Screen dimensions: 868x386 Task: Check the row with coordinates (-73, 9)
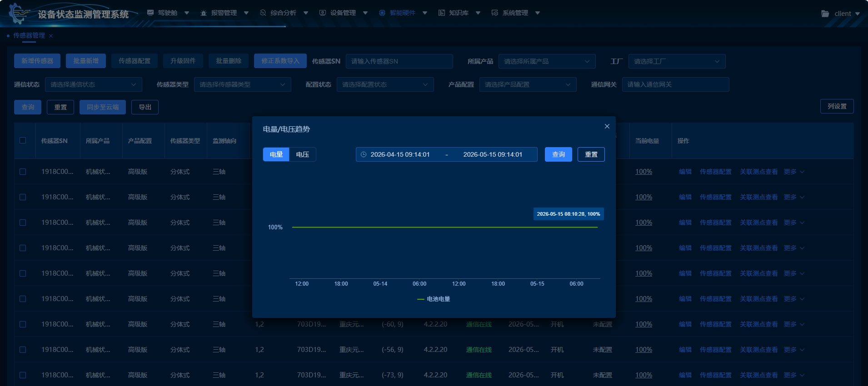23,375
